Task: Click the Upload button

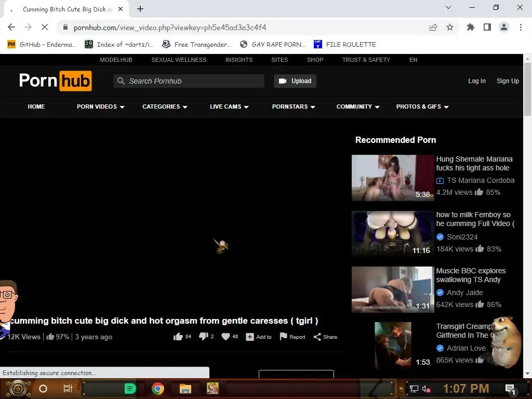Action: [x=295, y=81]
